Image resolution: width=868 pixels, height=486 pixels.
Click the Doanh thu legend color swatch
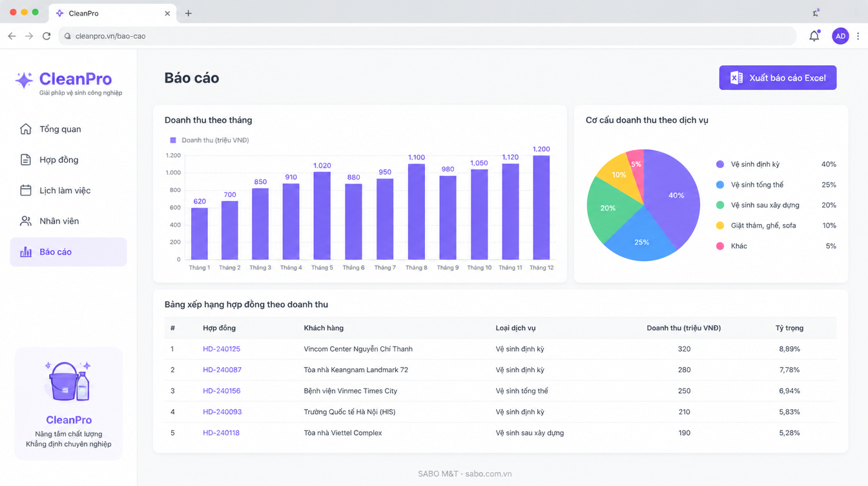click(173, 140)
